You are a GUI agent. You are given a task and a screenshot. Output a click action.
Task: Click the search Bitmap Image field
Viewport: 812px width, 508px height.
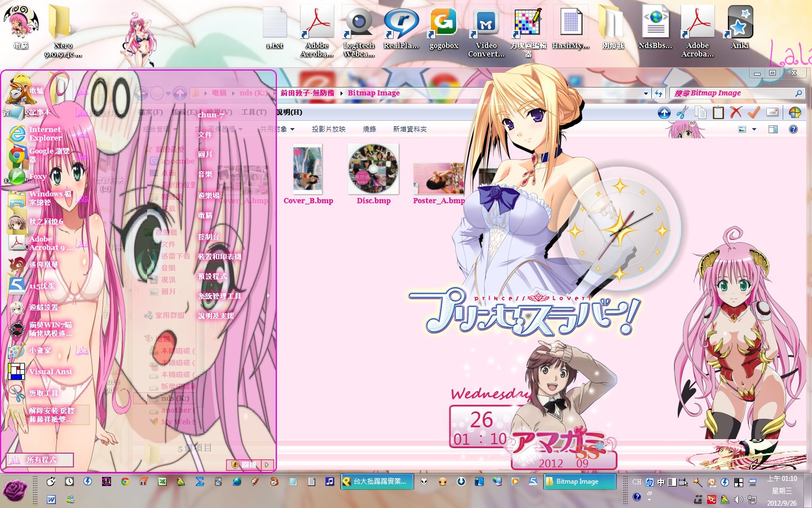click(738, 93)
